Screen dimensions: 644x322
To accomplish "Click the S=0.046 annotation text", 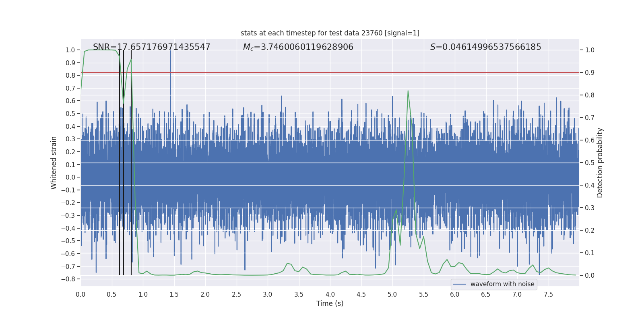I will [485, 47].
